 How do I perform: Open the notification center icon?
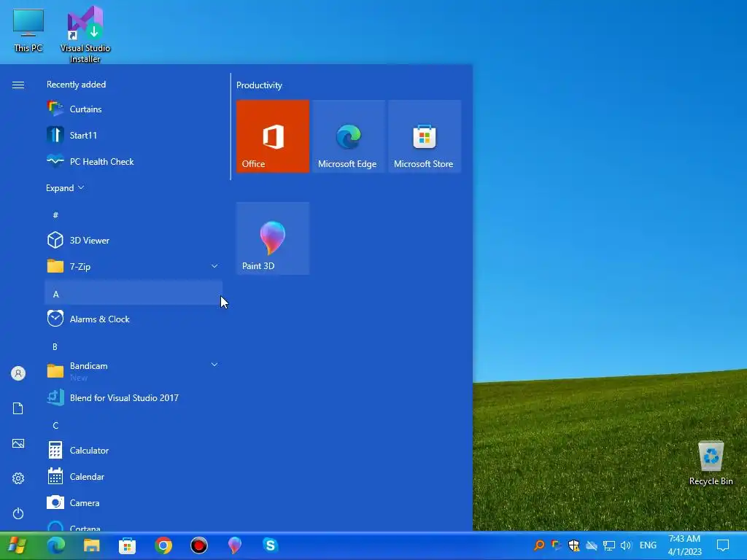[x=723, y=545]
